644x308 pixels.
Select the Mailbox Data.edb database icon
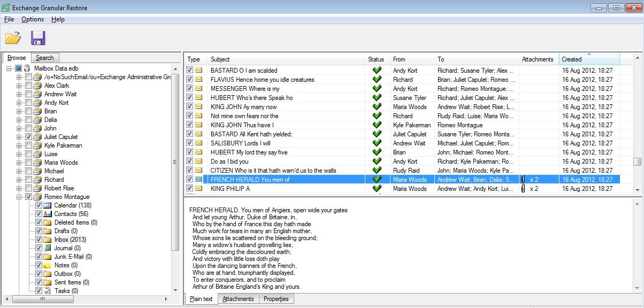pos(28,68)
